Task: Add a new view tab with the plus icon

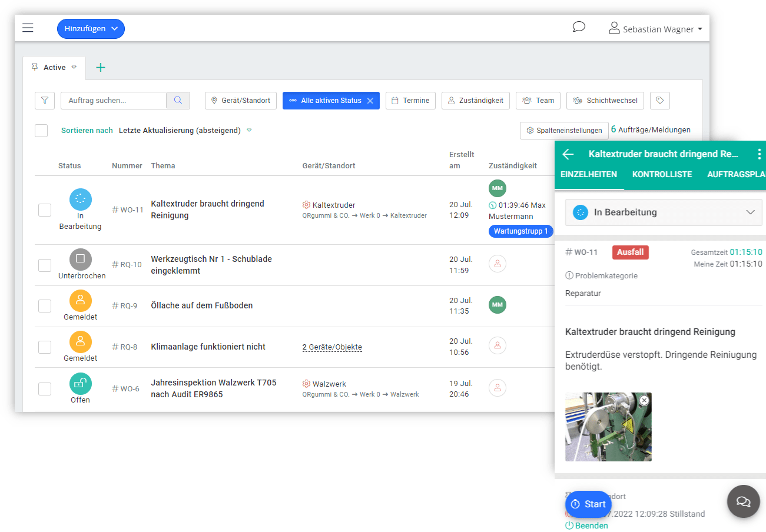Action: (x=100, y=67)
